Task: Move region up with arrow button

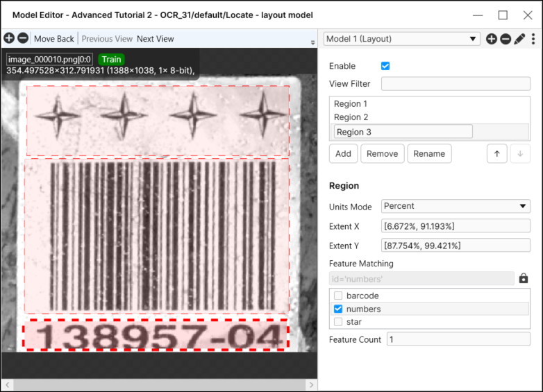Action: [x=496, y=154]
